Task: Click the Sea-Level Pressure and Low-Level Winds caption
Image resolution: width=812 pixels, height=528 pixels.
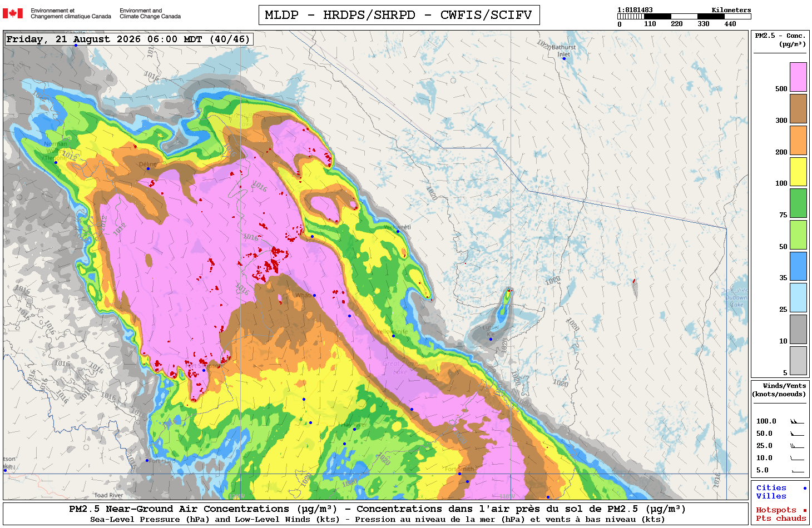Action: (x=377, y=520)
